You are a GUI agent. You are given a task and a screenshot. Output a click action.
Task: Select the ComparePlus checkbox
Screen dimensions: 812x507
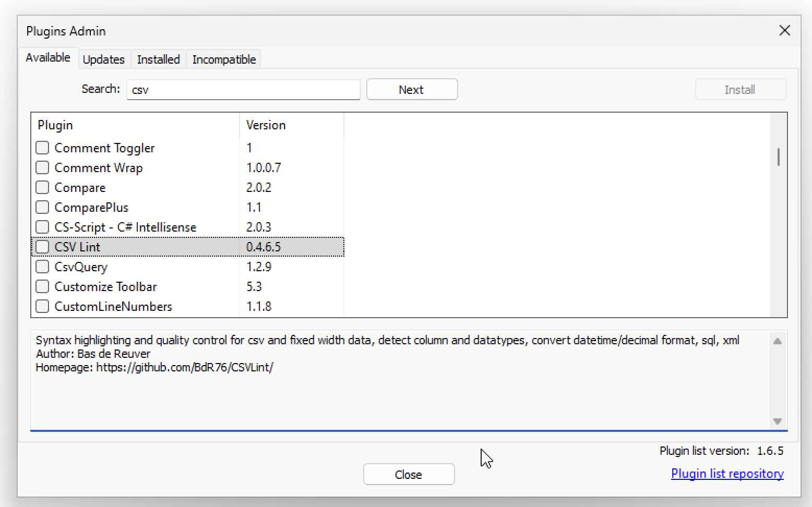pos(42,207)
